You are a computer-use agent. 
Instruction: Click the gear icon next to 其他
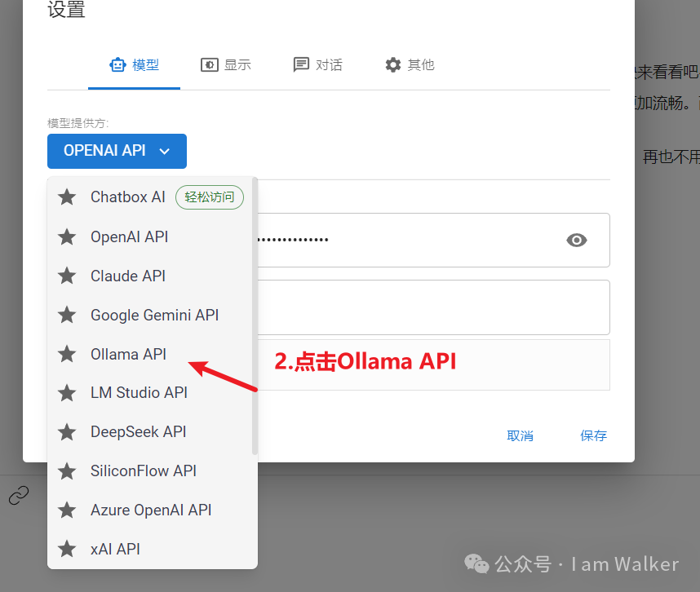[x=393, y=65]
